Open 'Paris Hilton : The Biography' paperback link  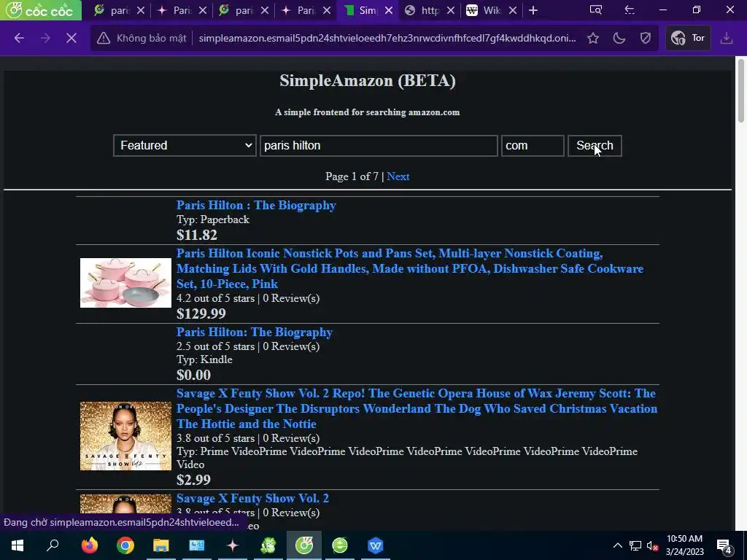pos(256,205)
